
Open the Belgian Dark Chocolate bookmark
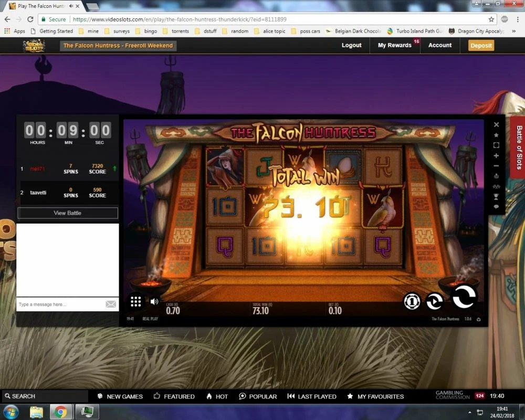(353, 31)
